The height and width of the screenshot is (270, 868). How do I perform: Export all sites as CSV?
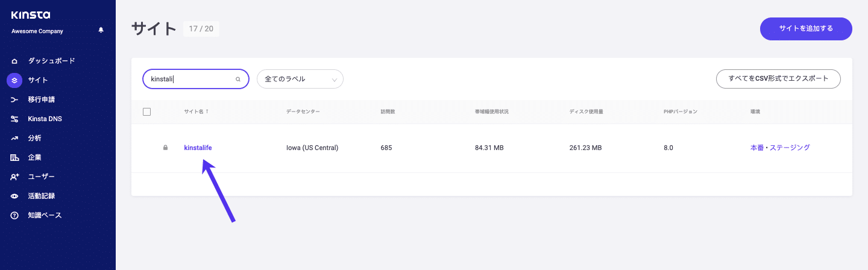pos(778,79)
